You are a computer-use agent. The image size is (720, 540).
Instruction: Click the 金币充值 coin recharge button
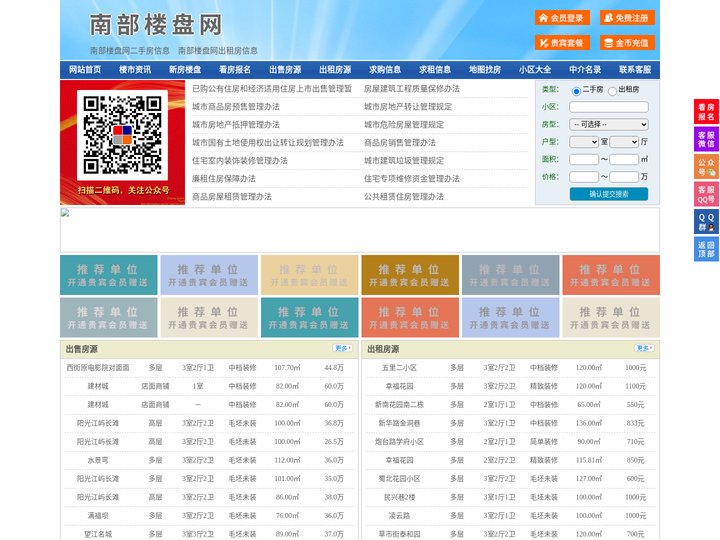coord(627,43)
